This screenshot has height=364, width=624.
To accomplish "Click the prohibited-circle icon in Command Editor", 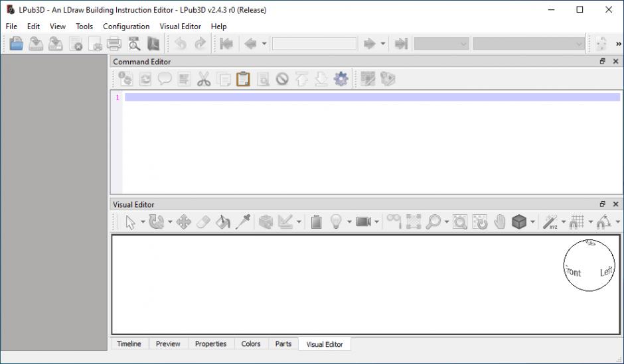I will (282, 79).
